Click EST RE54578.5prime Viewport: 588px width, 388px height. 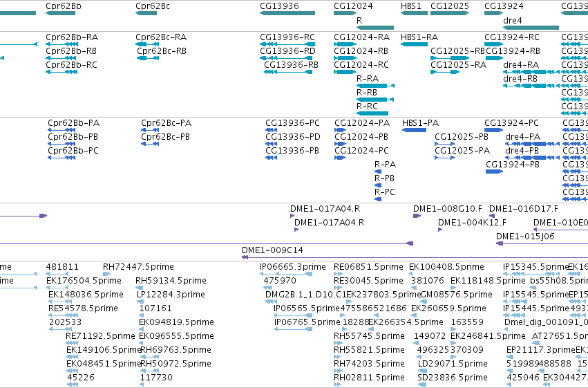[83, 309]
